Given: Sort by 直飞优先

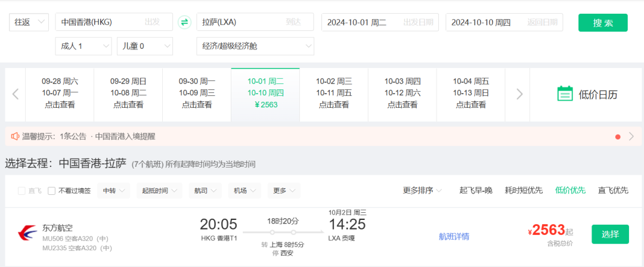Looking at the screenshot, I should click(613, 190).
